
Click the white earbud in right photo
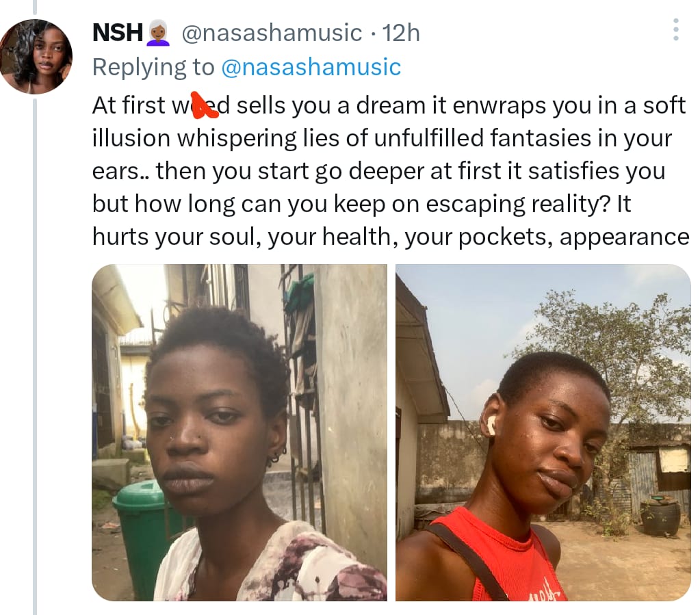coord(489,424)
